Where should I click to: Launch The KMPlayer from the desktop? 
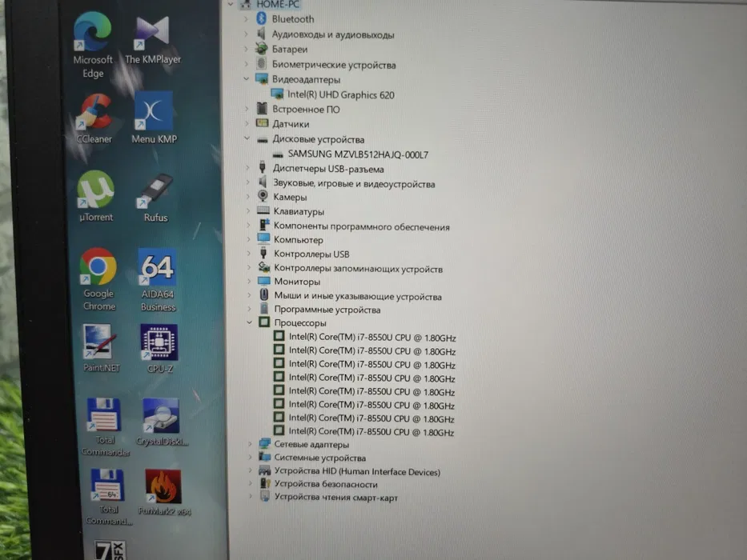pos(153,40)
